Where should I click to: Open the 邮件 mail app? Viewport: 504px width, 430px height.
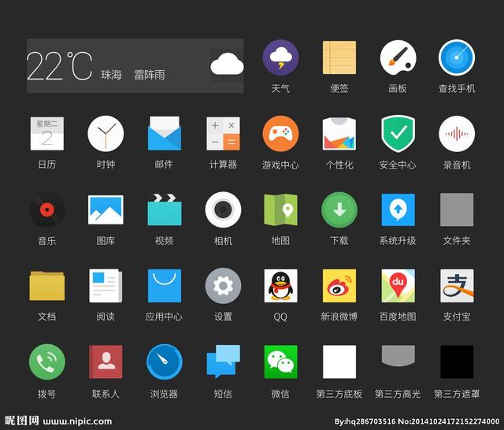165,133
